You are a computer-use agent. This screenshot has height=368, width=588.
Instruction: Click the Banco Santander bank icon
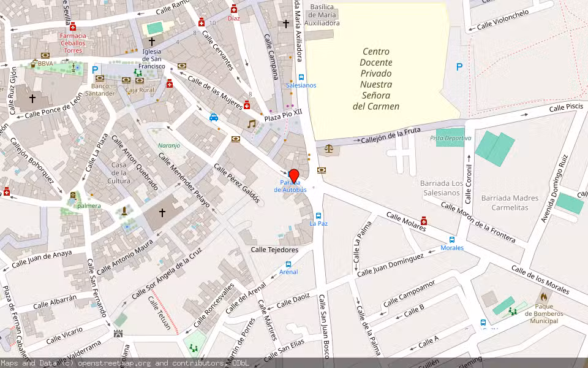click(100, 79)
